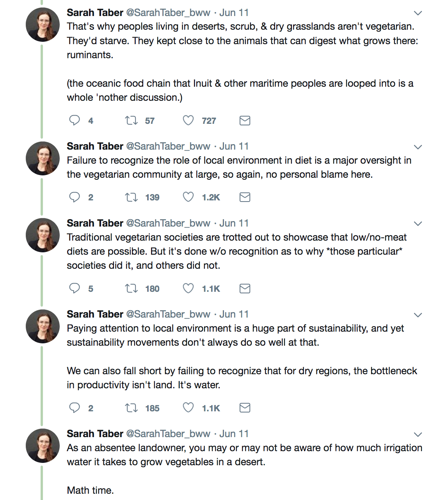Reply to the 'local environment in diet' tweet
Image resolution: width=448 pixels, height=500 pixels.
[x=75, y=197]
